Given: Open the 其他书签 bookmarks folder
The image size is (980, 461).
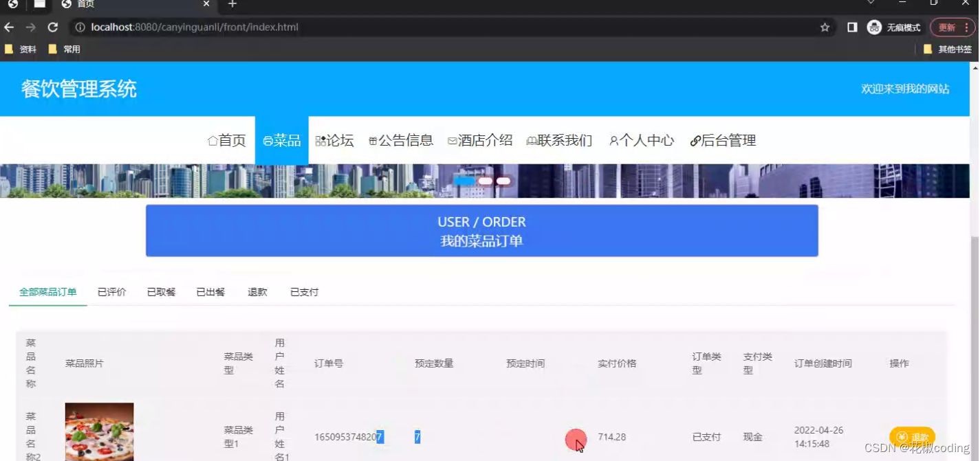Looking at the screenshot, I should 948,49.
